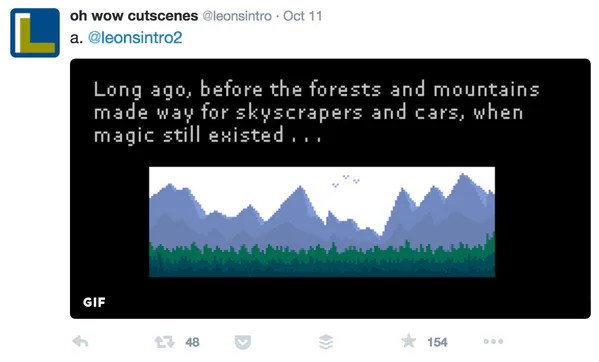Favorite the tweet with the star icon
Screen dimensions: 599x362
(x=409, y=341)
